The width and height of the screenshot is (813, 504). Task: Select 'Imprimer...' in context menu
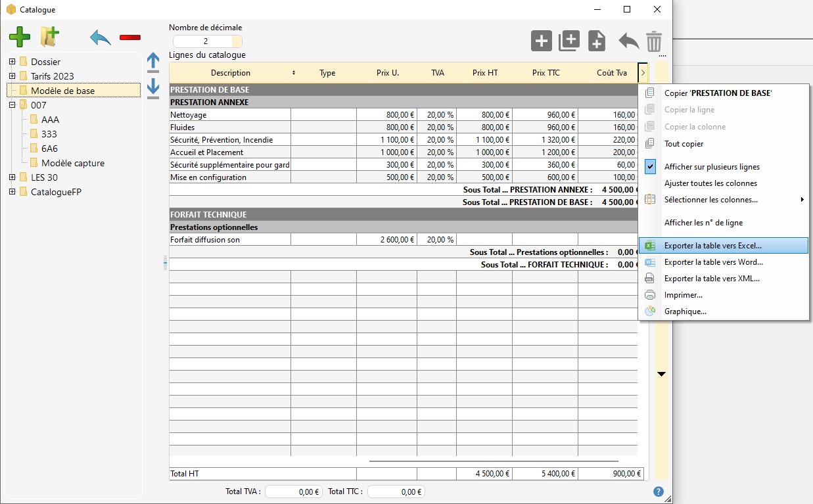(x=683, y=295)
